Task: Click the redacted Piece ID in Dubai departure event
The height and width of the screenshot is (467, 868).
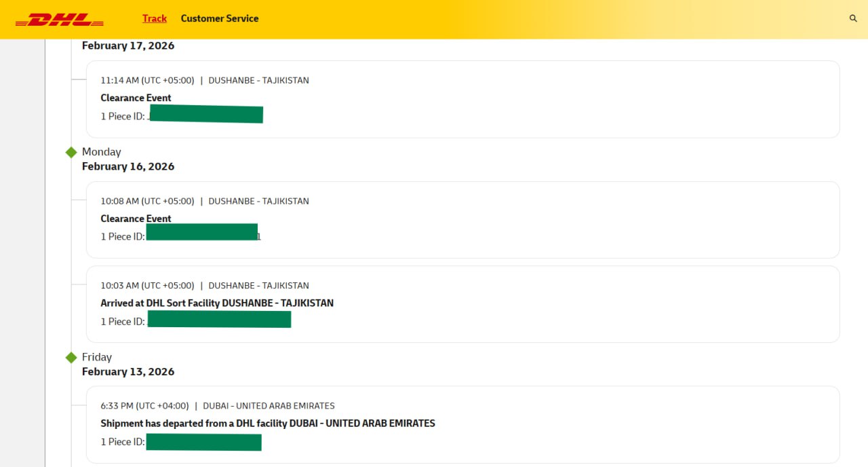Action: [203, 442]
